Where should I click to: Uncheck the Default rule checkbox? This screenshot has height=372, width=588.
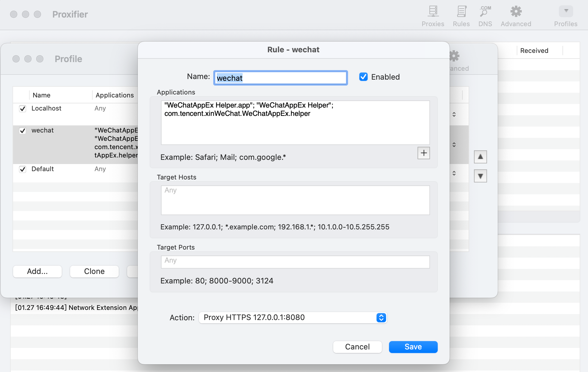[x=23, y=169]
